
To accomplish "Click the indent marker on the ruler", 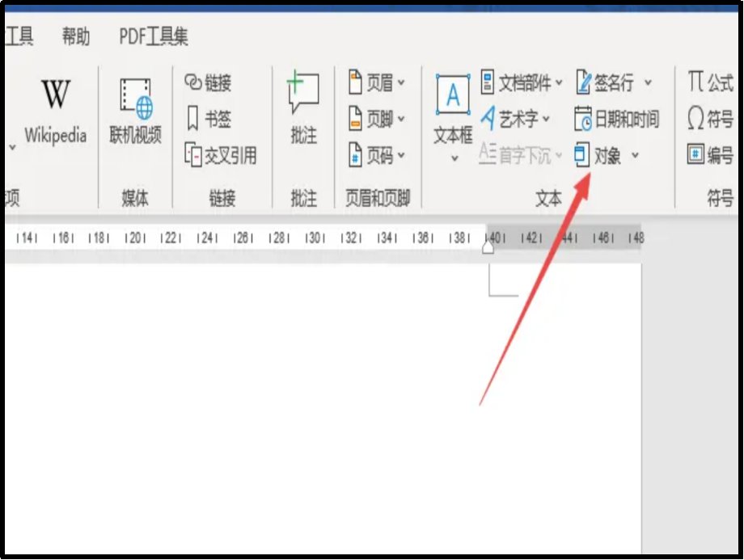I will click(487, 249).
